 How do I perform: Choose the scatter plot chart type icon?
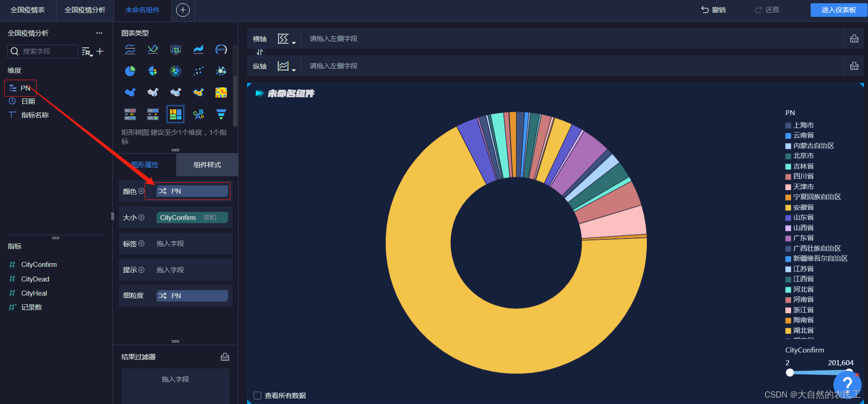[x=198, y=71]
